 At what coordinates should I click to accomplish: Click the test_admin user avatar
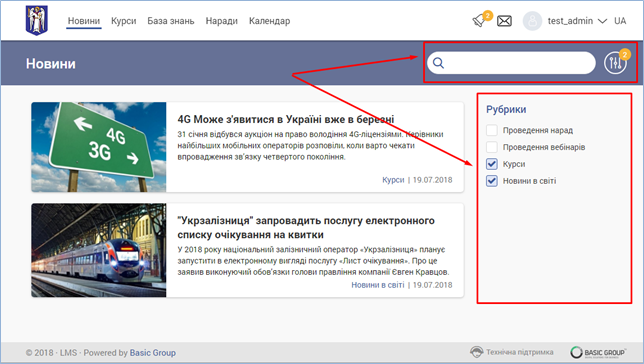(532, 21)
